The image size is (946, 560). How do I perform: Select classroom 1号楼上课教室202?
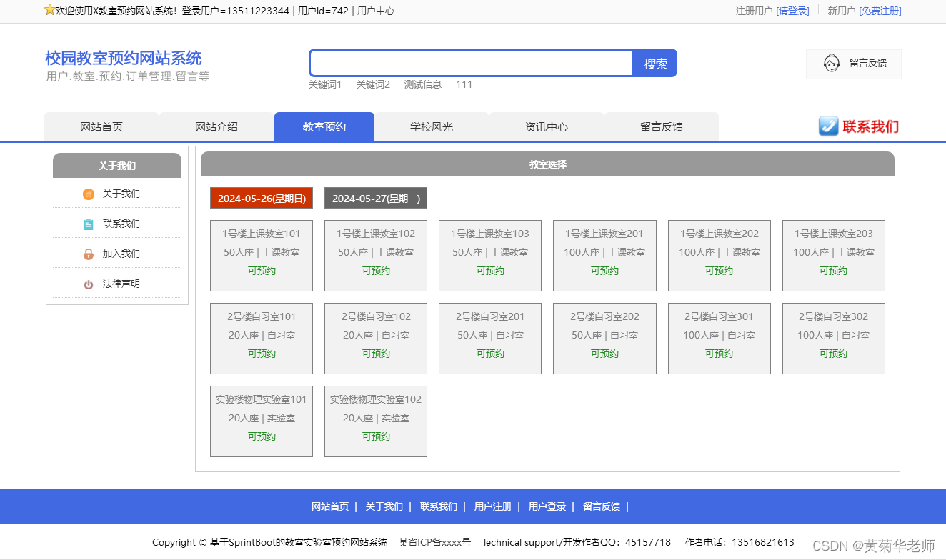[720, 256]
